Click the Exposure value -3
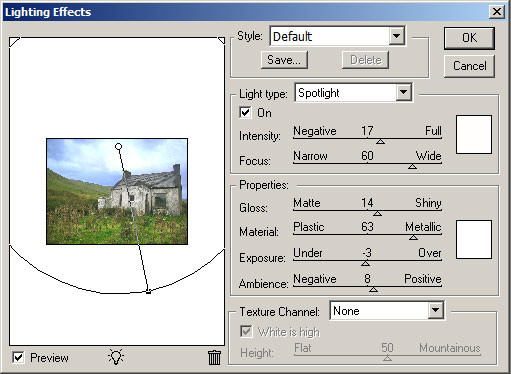Image resolution: width=511 pixels, height=374 pixels. [x=367, y=253]
